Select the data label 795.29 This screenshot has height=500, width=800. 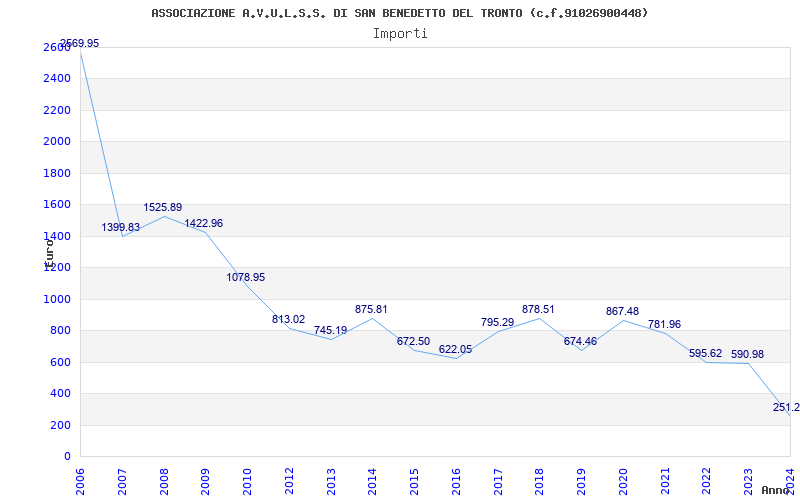point(497,322)
